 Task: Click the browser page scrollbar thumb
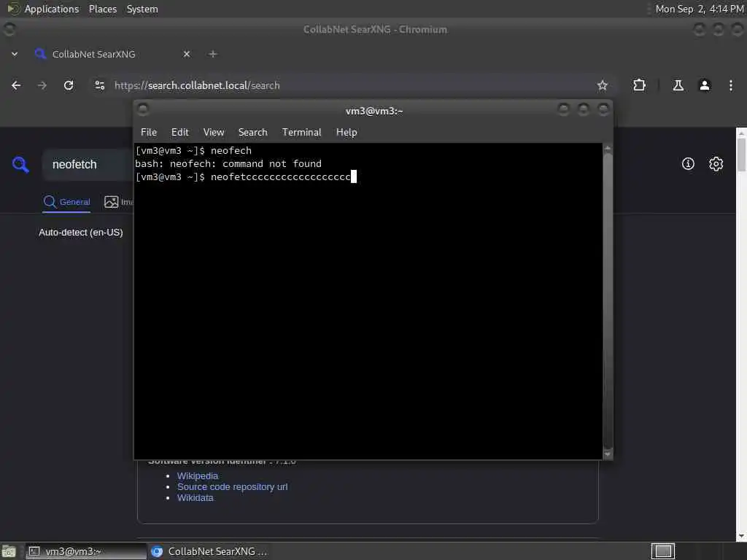click(741, 155)
